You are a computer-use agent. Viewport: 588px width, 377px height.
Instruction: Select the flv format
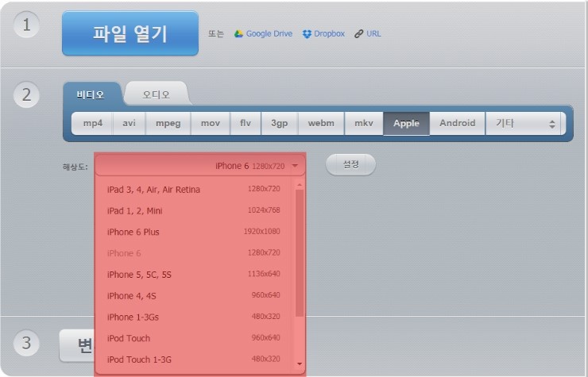click(246, 123)
